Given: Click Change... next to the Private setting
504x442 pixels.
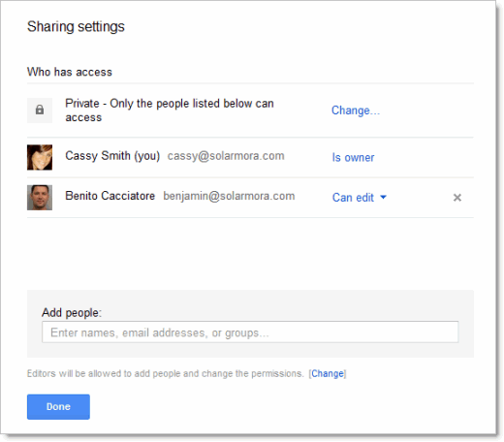Looking at the screenshot, I should 356,110.
